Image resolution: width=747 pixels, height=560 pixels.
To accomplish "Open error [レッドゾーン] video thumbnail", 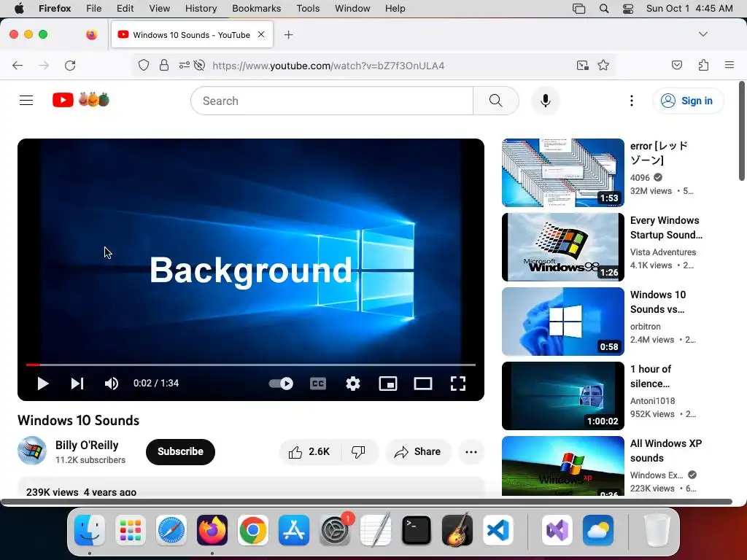I will tap(562, 172).
